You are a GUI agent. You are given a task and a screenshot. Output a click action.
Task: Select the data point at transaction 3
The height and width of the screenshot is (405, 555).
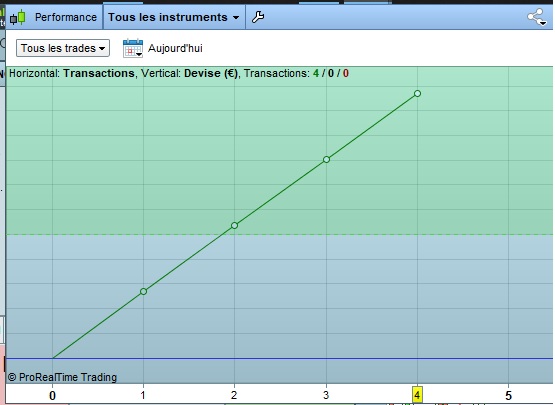326,160
